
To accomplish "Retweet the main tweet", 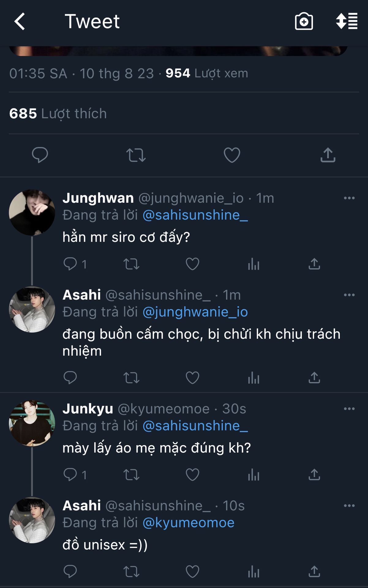I will (x=136, y=155).
